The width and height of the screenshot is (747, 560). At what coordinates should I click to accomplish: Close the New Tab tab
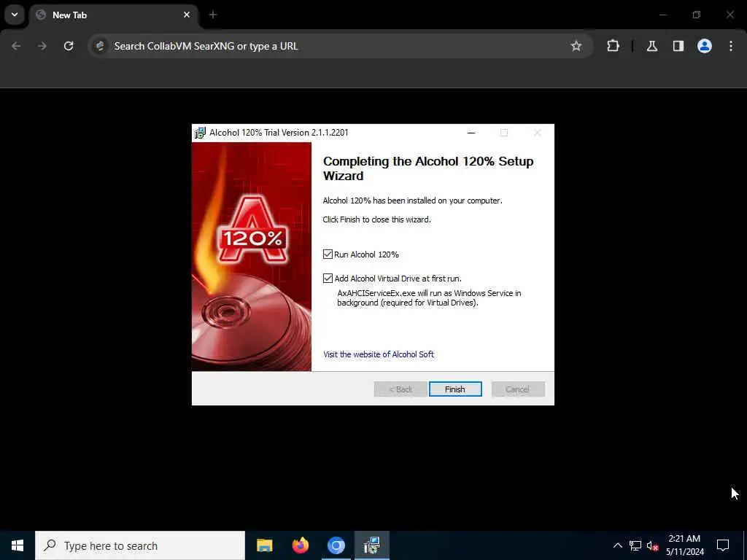click(x=187, y=15)
